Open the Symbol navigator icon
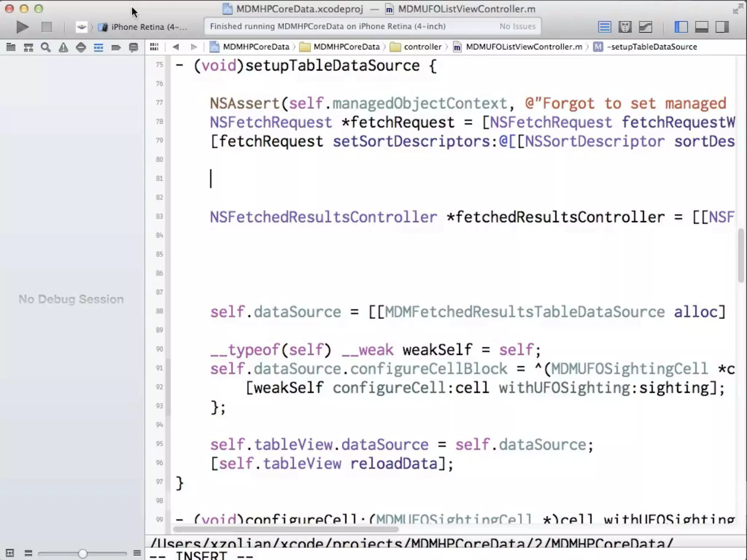Image resolution: width=747 pixels, height=560 pixels. pyautogui.click(x=28, y=47)
